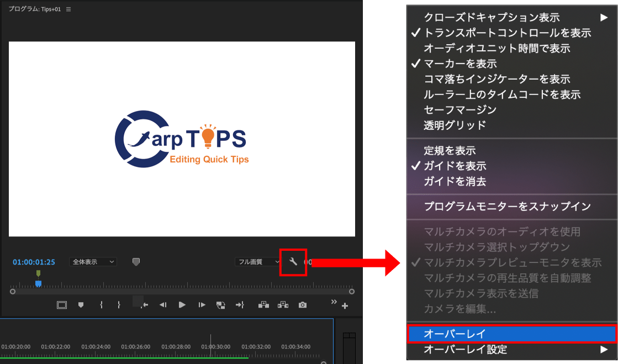Enable 定規を表示
This screenshot has width=618, height=364.
(x=511, y=150)
